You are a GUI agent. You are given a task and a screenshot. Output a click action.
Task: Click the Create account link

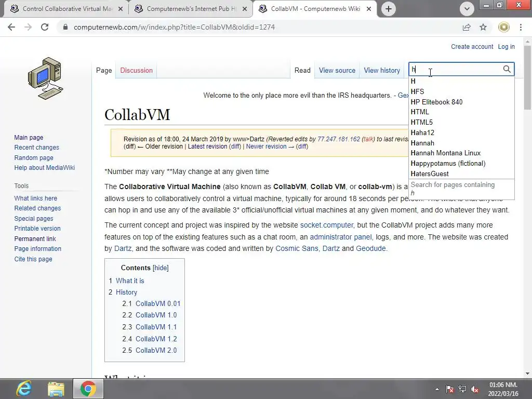click(x=472, y=46)
